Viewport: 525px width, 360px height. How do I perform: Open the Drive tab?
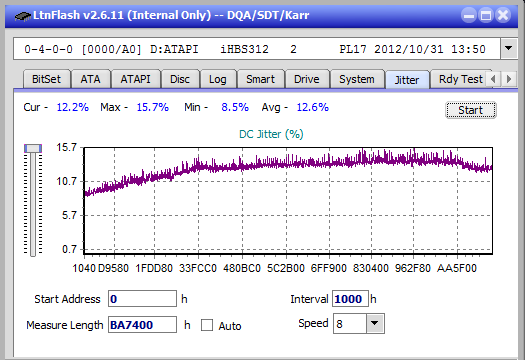point(307,79)
